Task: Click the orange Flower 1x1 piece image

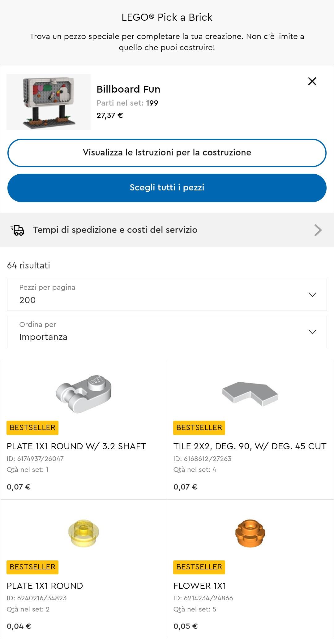Action: pos(250,533)
